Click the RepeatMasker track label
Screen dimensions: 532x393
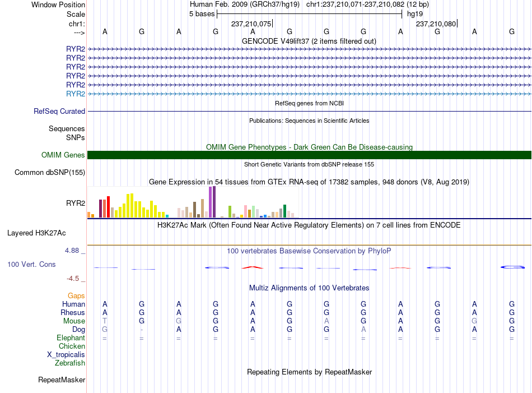click(x=62, y=380)
